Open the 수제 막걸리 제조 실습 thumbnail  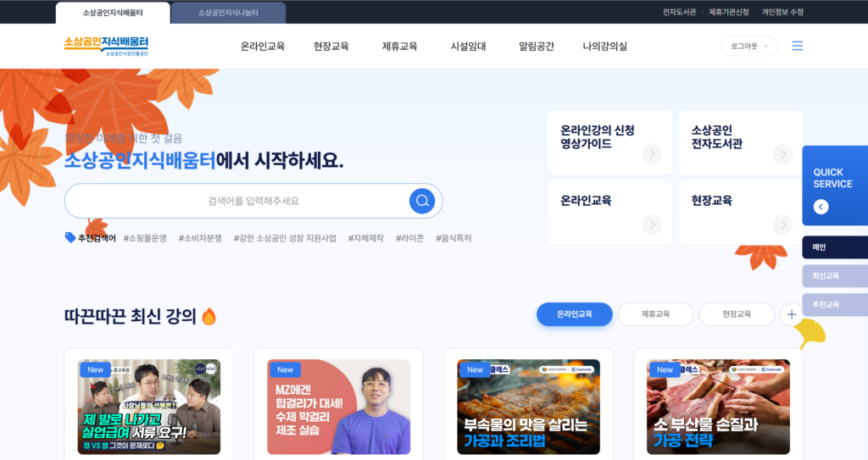339,407
